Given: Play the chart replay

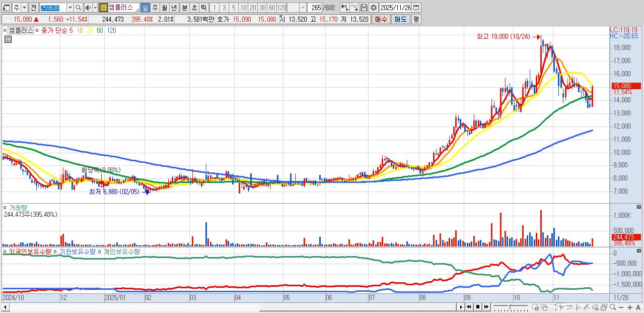Looking at the screenshot, I should tap(461, 307).
